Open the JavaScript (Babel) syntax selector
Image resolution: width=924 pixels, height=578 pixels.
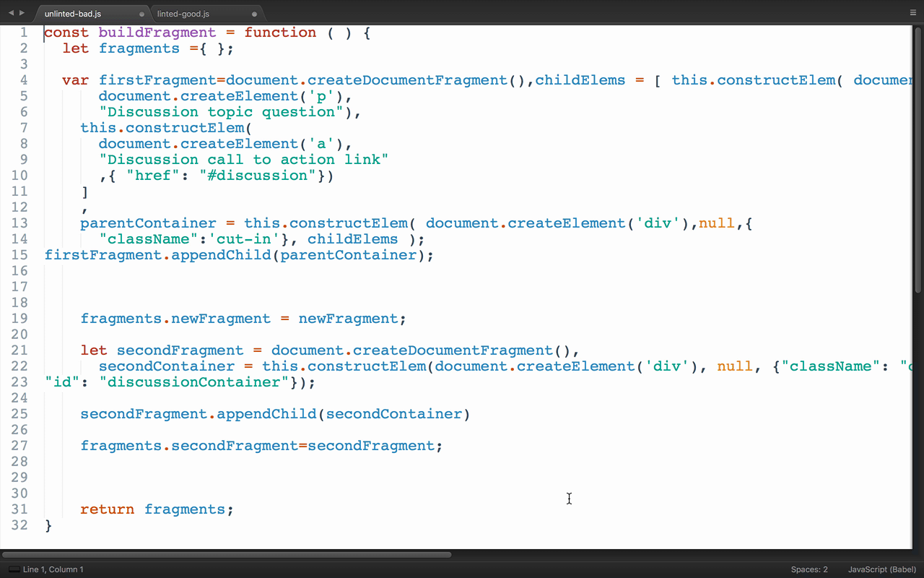coord(883,569)
